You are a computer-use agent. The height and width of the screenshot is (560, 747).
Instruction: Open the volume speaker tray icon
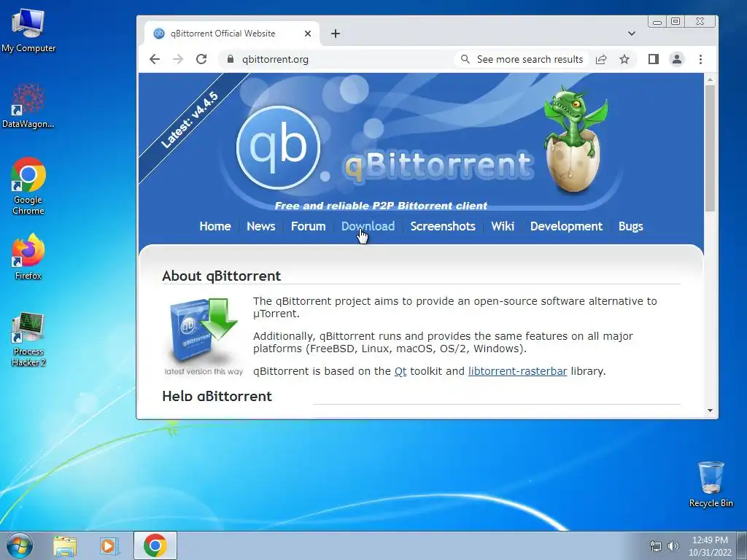[673, 546]
